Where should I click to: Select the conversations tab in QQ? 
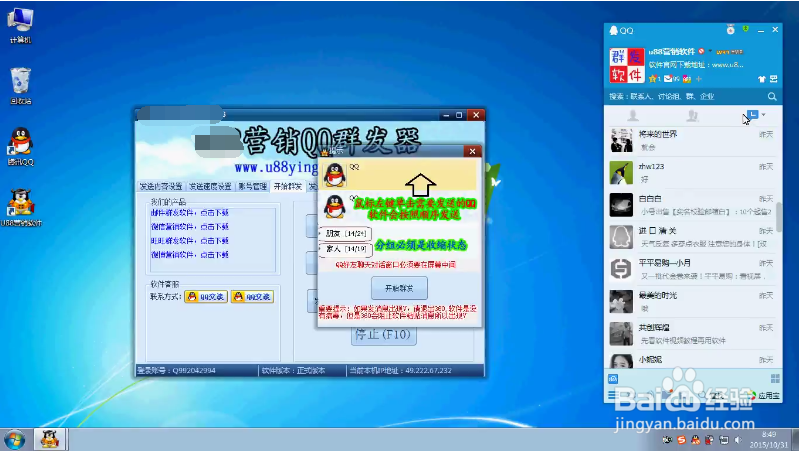(752, 115)
